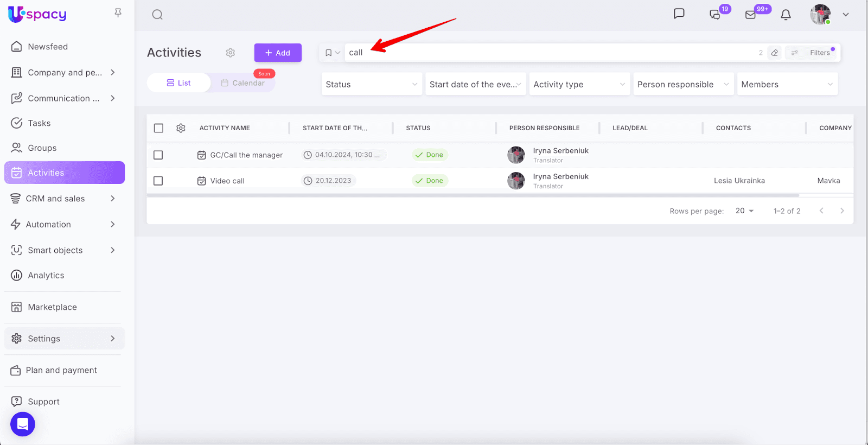The height and width of the screenshot is (445, 868).
Task: Tick the Video call row checkbox
Action: [x=158, y=181]
